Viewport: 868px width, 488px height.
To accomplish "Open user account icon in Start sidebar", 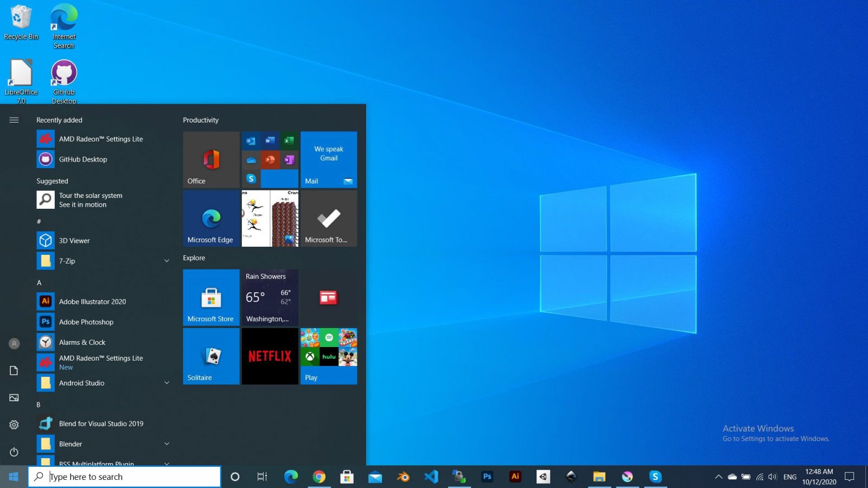I will pos(14,343).
